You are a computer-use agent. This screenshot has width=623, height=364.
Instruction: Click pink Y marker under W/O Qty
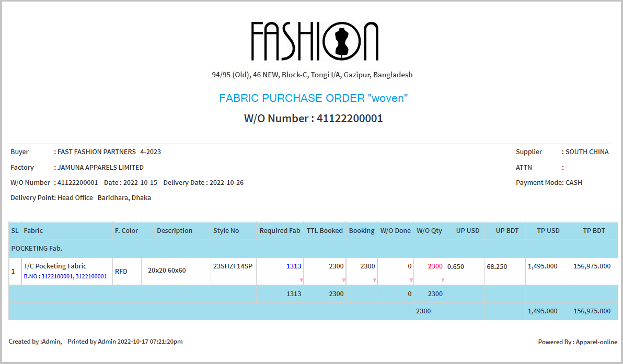pyautogui.click(x=443, y=280)
